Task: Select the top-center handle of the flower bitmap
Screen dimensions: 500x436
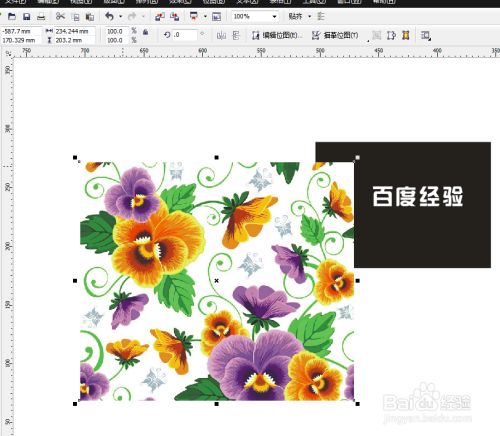Action: (217, 157)
